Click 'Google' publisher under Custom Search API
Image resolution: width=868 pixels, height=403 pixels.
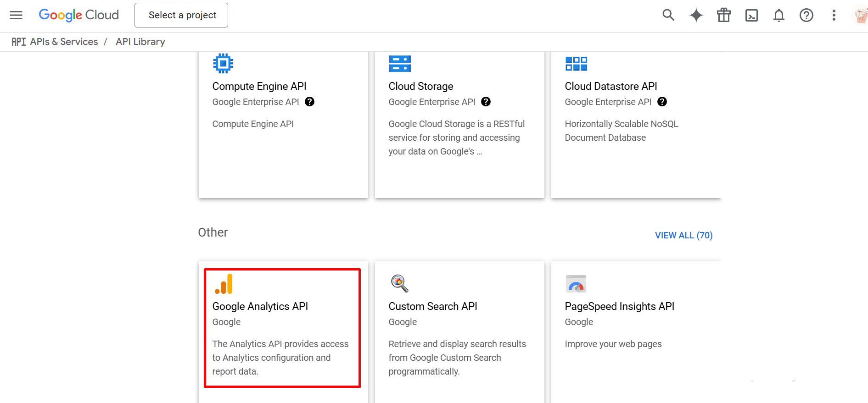(x=403, y=322)
